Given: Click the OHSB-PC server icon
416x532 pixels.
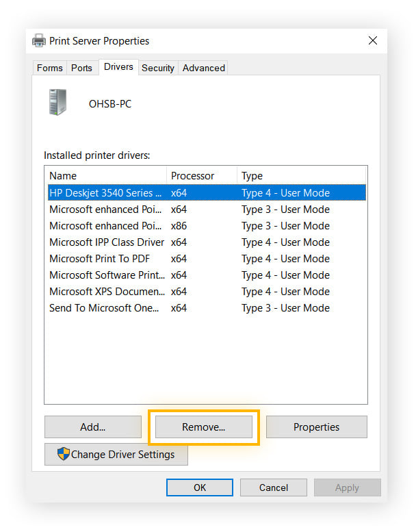Looking at the screenshot, I should 58,103.
